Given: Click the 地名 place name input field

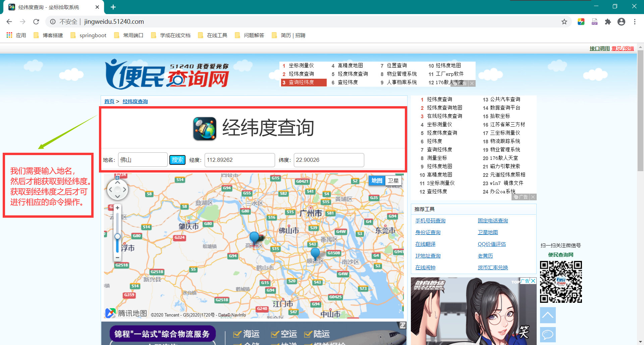Looking at the screenshot, I should [x=143, y=160].
